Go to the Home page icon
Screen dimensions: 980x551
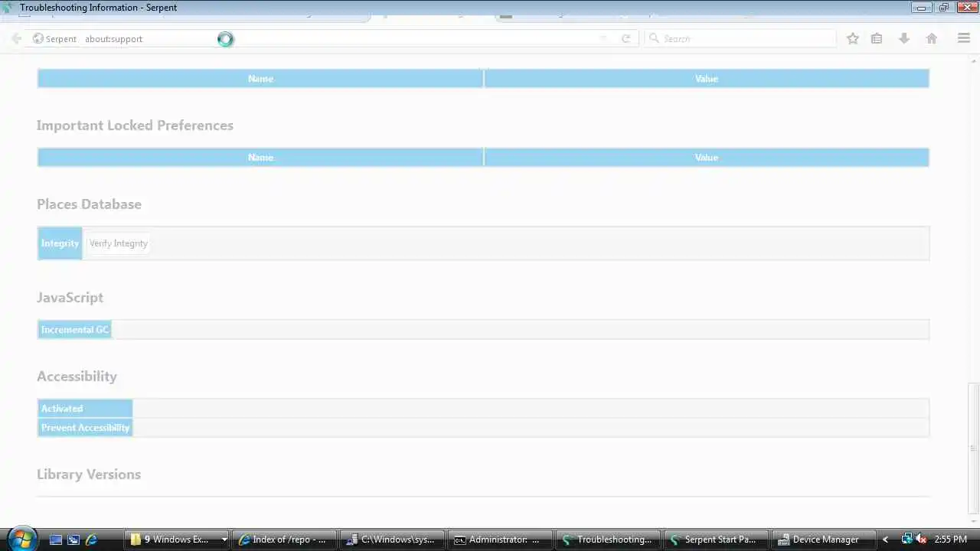click(x=932, y=38)
